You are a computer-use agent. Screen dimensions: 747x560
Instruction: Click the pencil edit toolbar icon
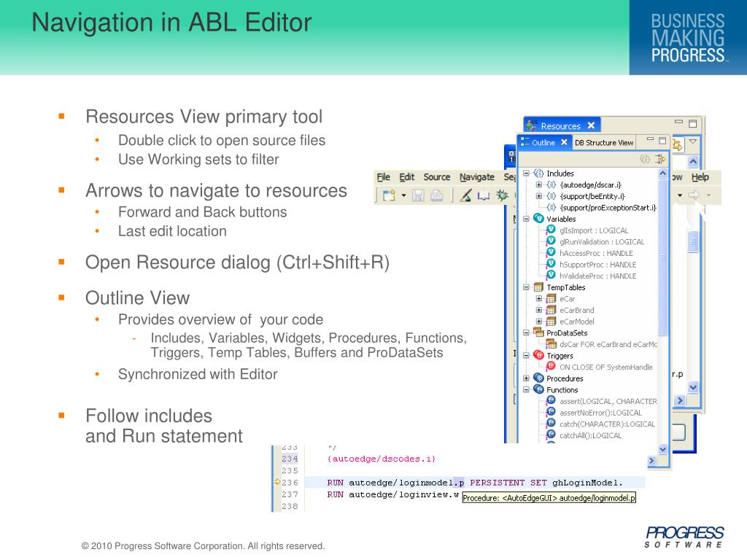pos(466,195)
